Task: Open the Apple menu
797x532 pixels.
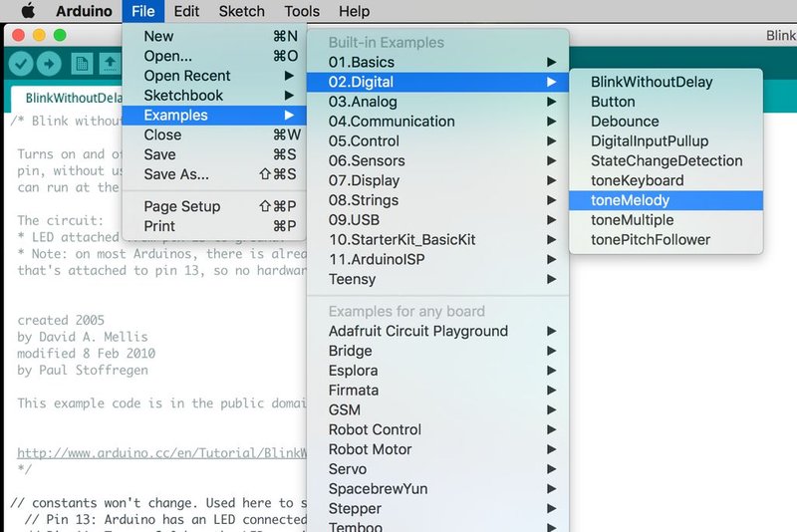Action: [29, 11]
